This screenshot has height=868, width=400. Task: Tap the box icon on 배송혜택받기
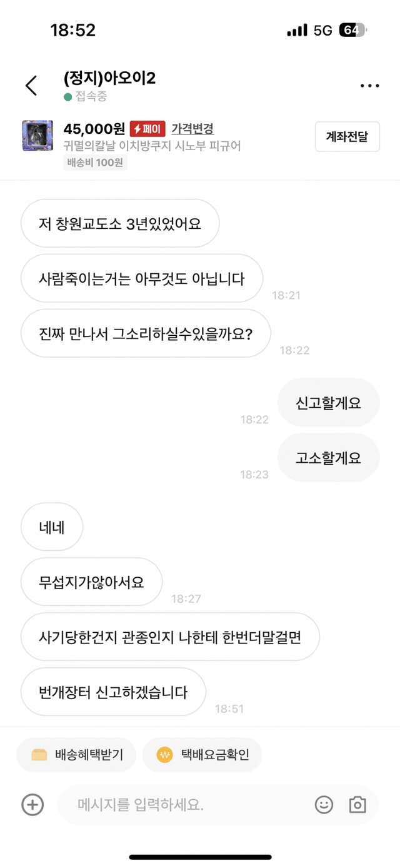[x=39, y=755]
